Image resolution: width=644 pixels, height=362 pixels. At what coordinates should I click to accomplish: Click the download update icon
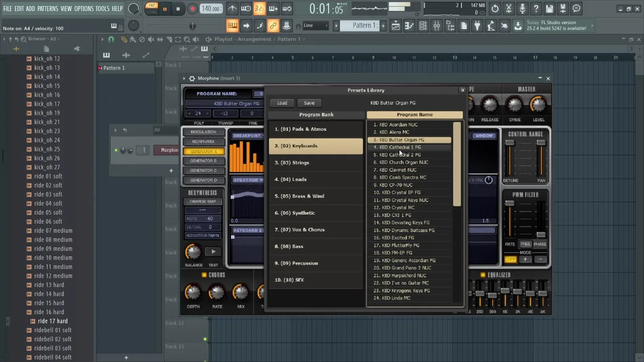[x=518, y=26]
